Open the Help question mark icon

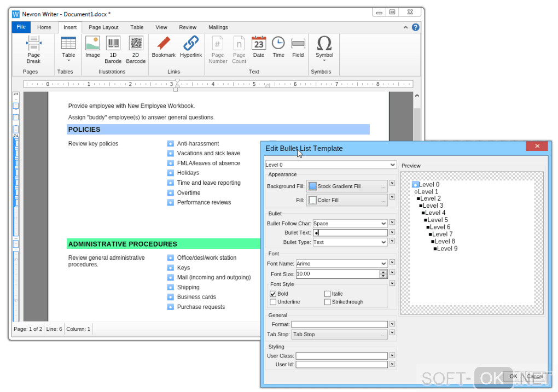415,27
